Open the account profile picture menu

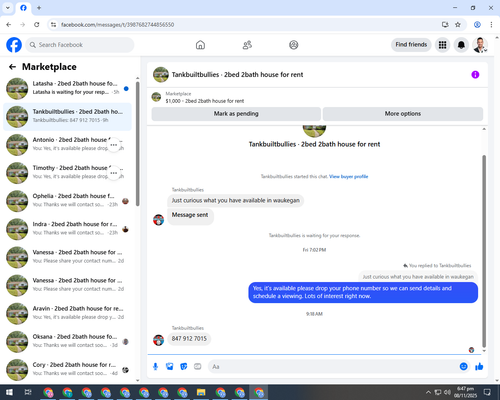(480, 45)
